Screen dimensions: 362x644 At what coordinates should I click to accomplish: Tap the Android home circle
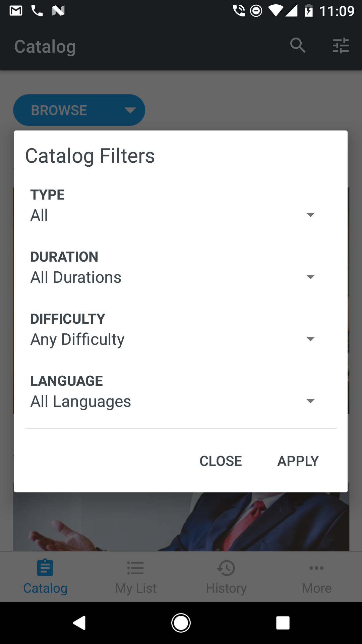pyautogui.click(x=181, y=623)
